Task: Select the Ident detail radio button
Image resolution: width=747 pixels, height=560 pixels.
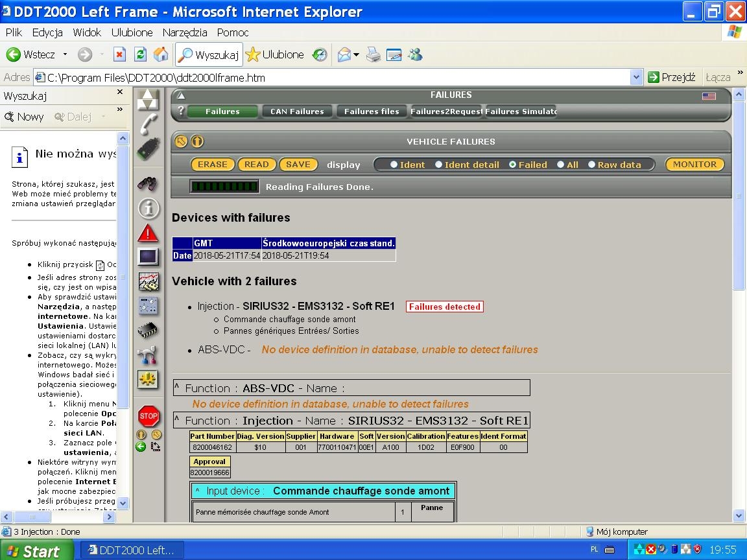Action: 439,164
